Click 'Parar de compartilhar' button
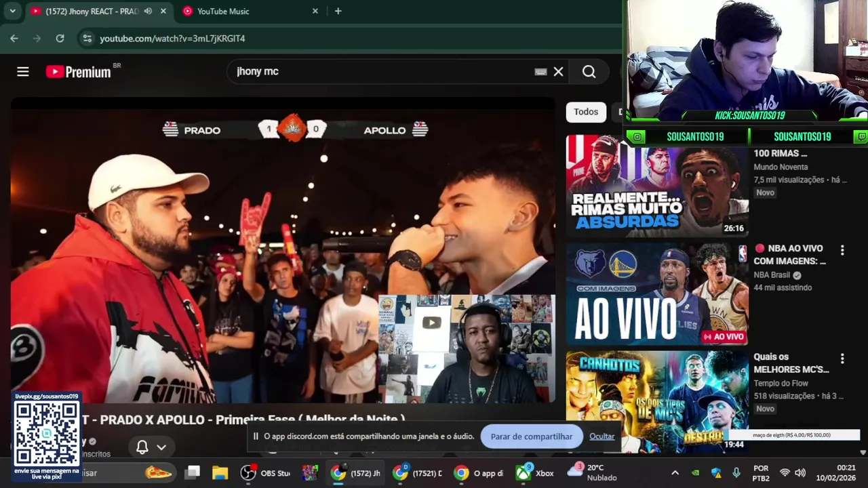This screenshot has height=488, width=868. coord(532,436)
